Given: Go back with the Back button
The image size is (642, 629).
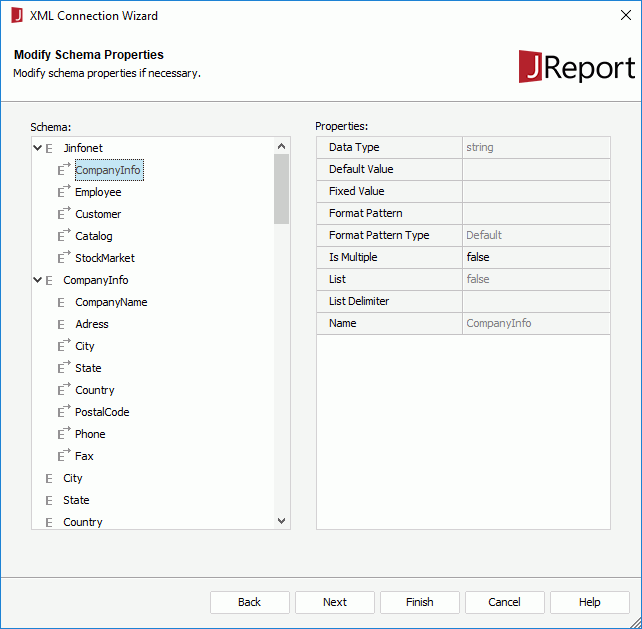Looking at the screenshot, I should 250,602.
